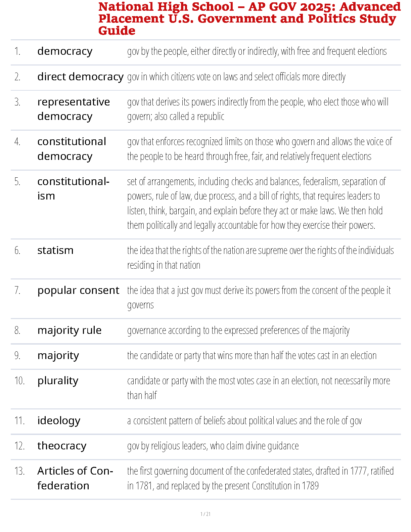411x532 pixels.
Task: Click the "theocracy" term
Action: [62, 446]
